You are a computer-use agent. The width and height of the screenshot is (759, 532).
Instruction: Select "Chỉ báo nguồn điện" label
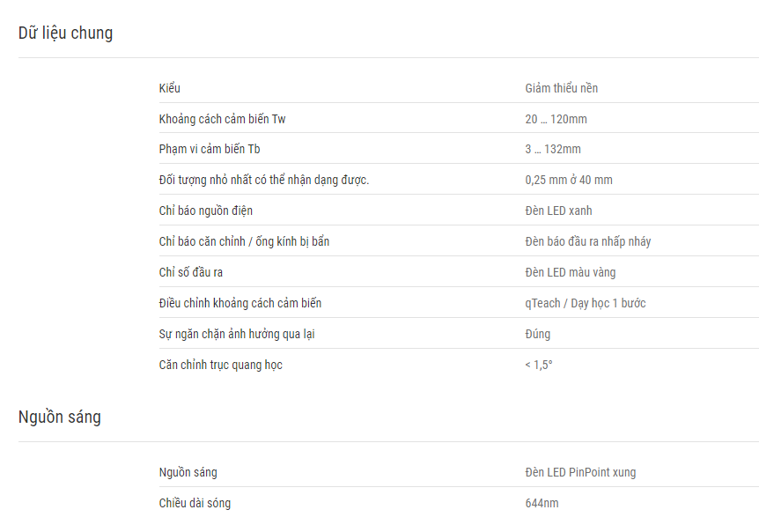206,211
